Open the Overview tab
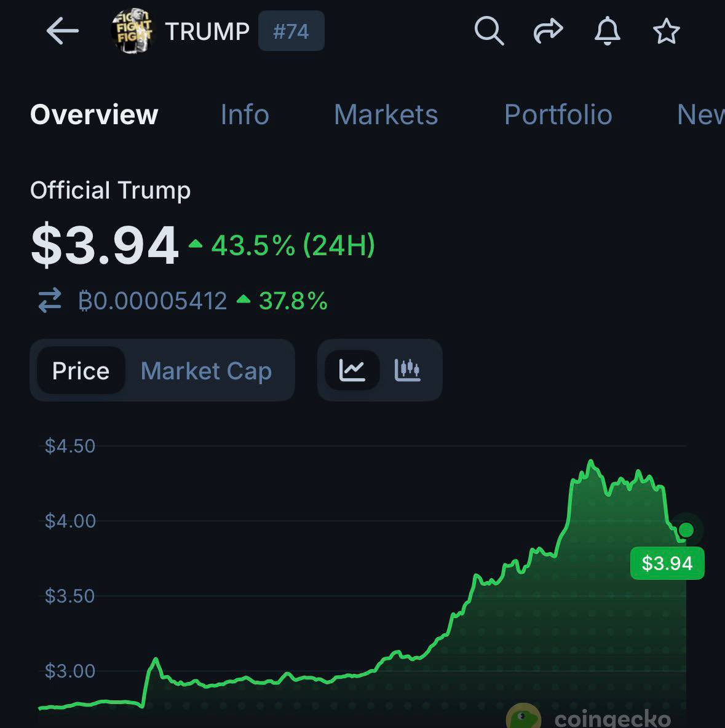 click(94, 115)
